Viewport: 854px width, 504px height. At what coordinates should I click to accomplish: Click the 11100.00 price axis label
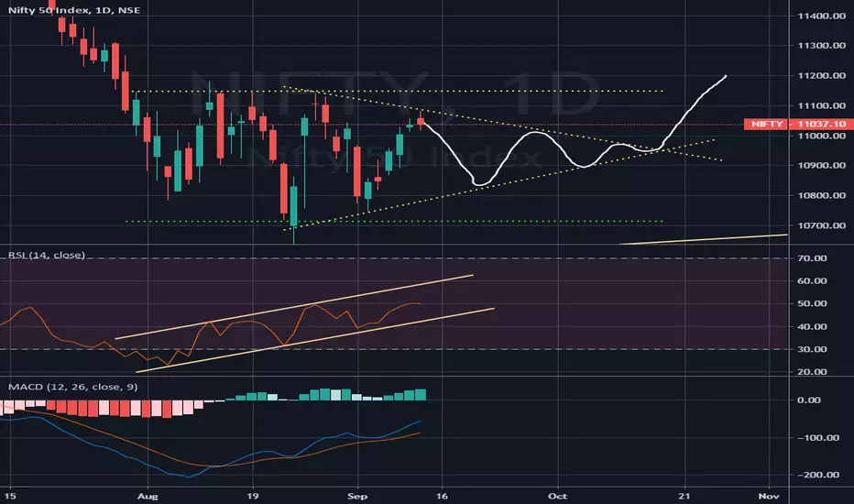[821, 105]
